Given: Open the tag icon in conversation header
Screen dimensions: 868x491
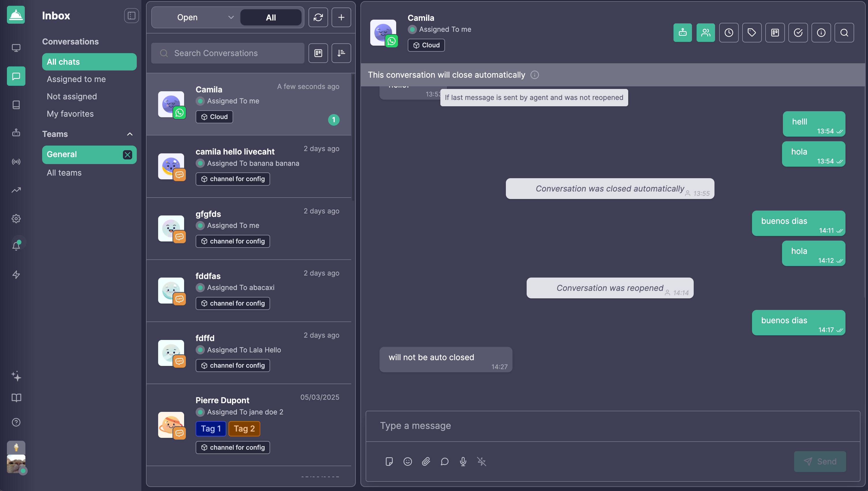Looking at the screenshot, I should pos(752,33).
